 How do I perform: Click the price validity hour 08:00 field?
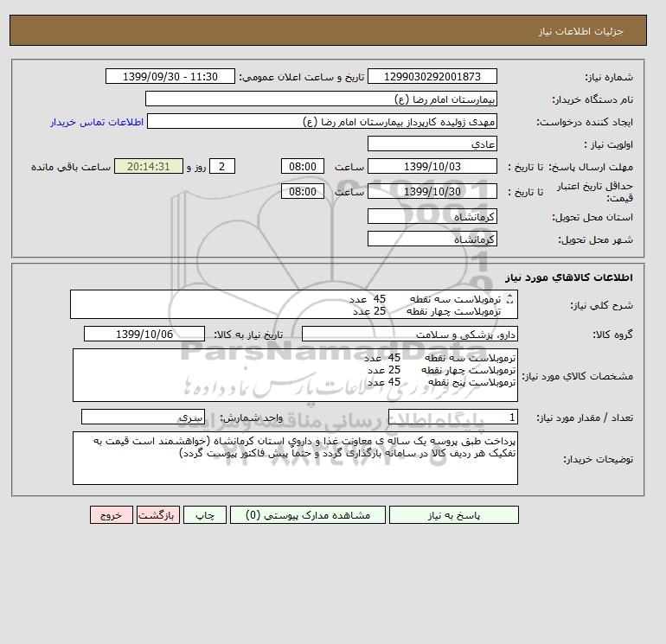(303, 191)
